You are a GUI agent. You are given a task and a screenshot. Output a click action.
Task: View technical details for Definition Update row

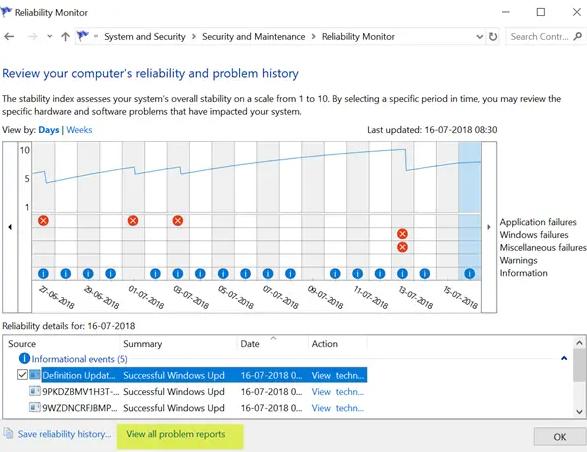pos(338,376)
